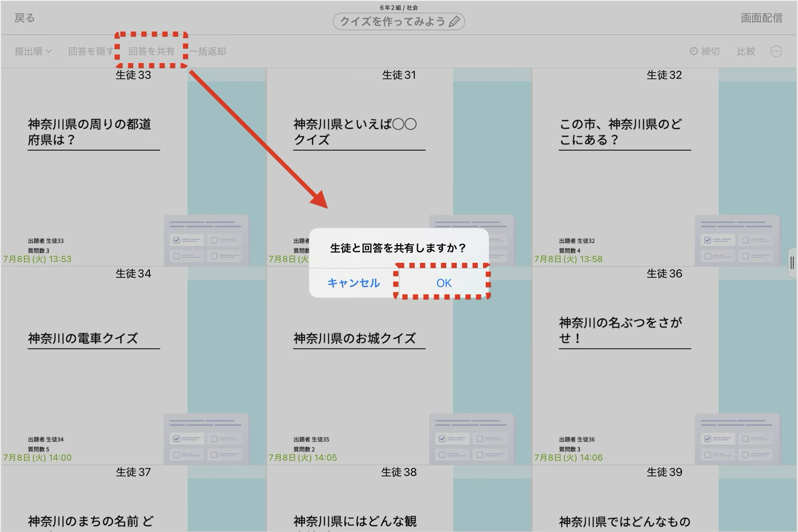Choose 一括返却 bulk return

click(x=208, y=51)
